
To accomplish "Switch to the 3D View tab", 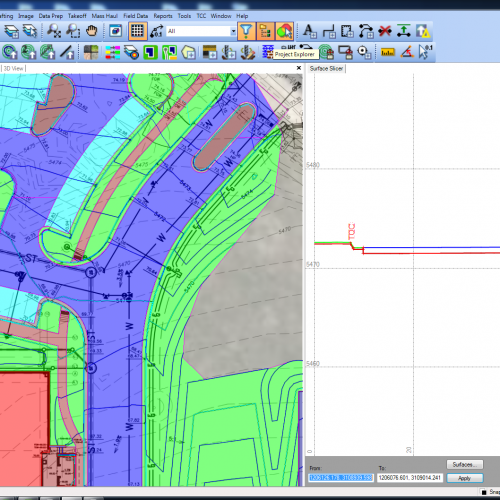I will coord(13,69).
